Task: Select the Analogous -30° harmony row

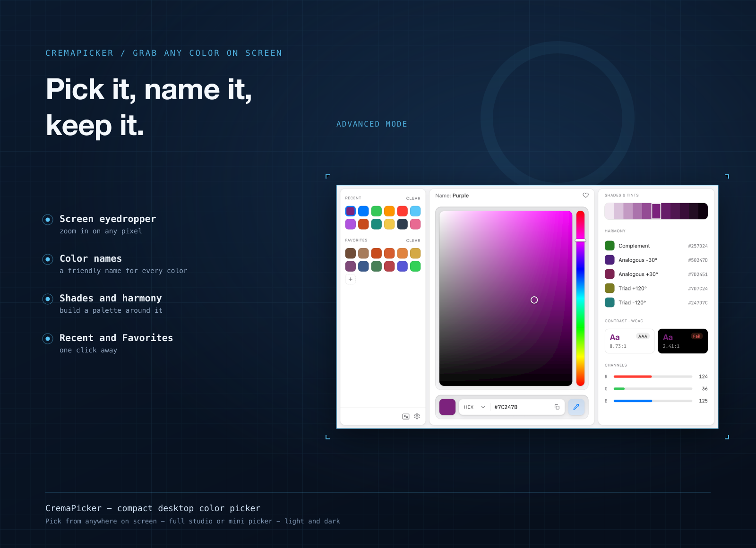Action: click(656, 260)
